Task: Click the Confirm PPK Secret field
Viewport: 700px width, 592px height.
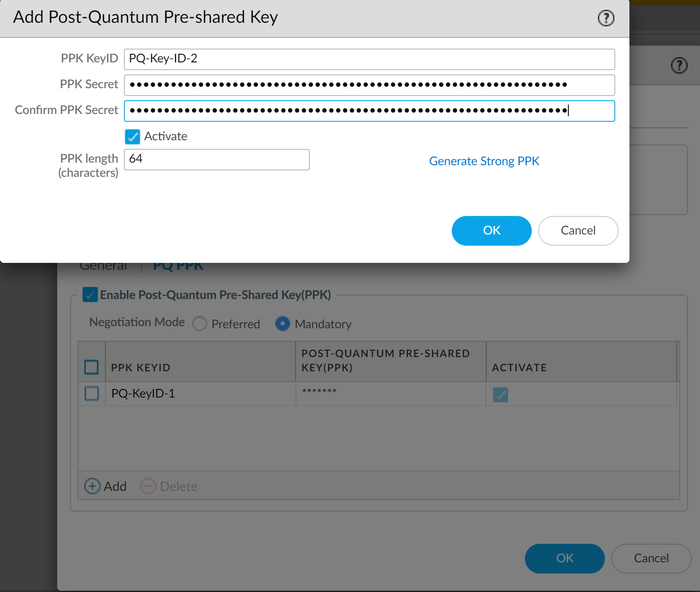Action: click(369, 111)
